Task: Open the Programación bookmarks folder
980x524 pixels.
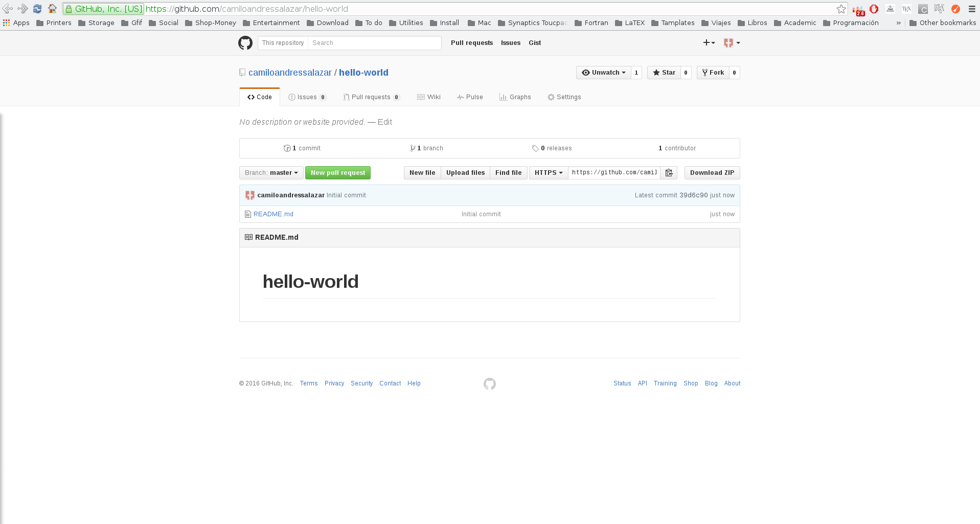Action: (851, 23)
